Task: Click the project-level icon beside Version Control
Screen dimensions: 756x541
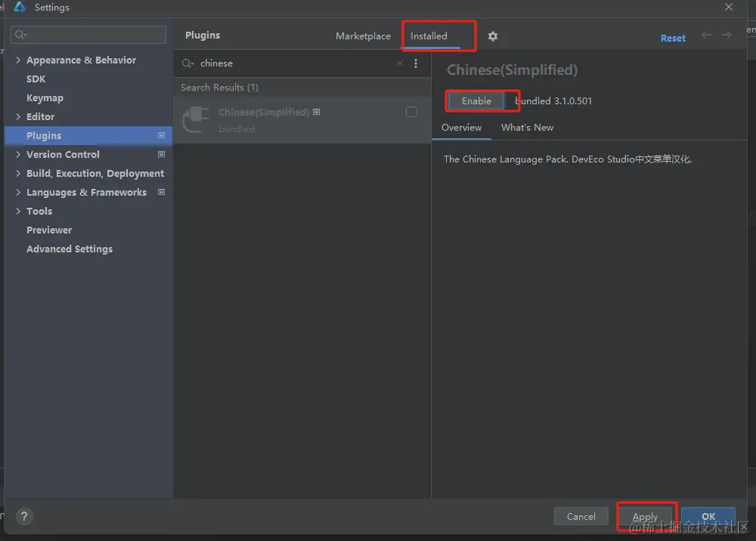Action: (x=162, y=155)
